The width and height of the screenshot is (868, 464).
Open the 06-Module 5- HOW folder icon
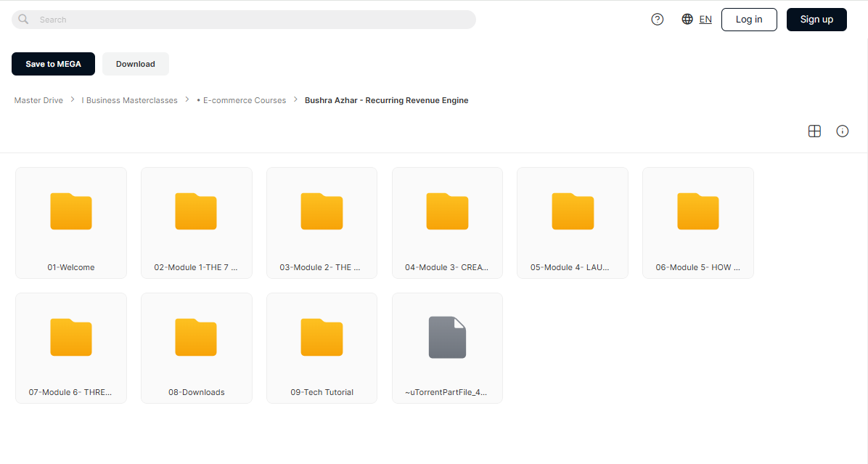pyautogui.click(x=698, y=211)
